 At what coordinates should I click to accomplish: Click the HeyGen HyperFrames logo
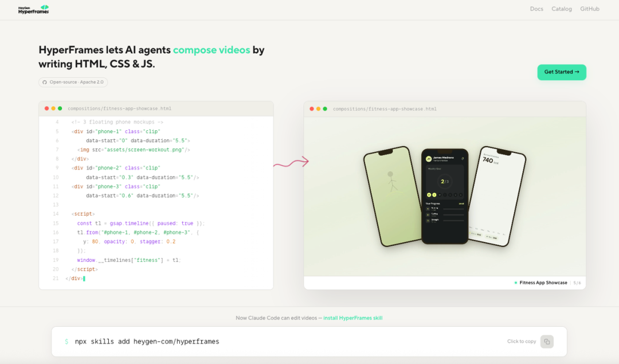coord(34,10)
